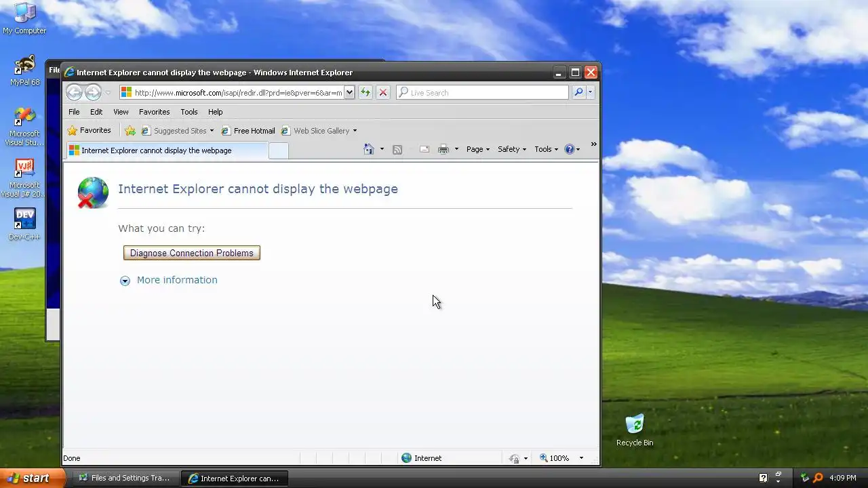Open the File menu
Screen dimensions: 868x488
[x=74, y=112]
